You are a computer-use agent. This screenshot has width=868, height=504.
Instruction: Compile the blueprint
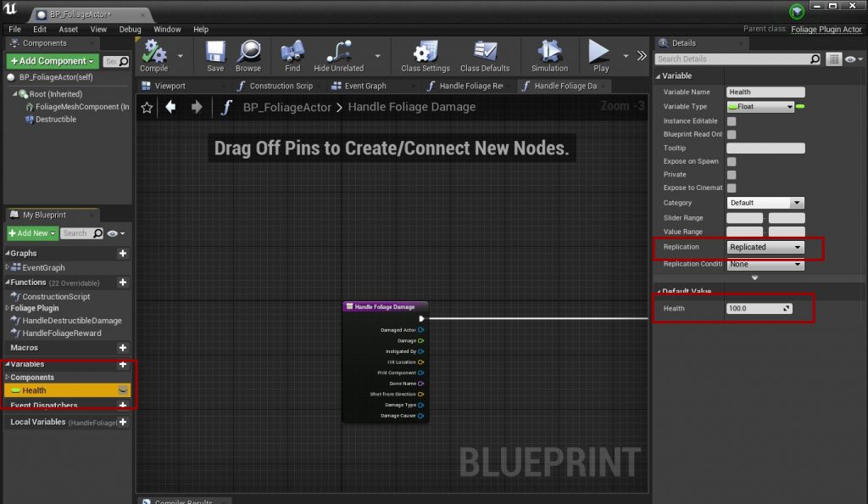(154, 56)
